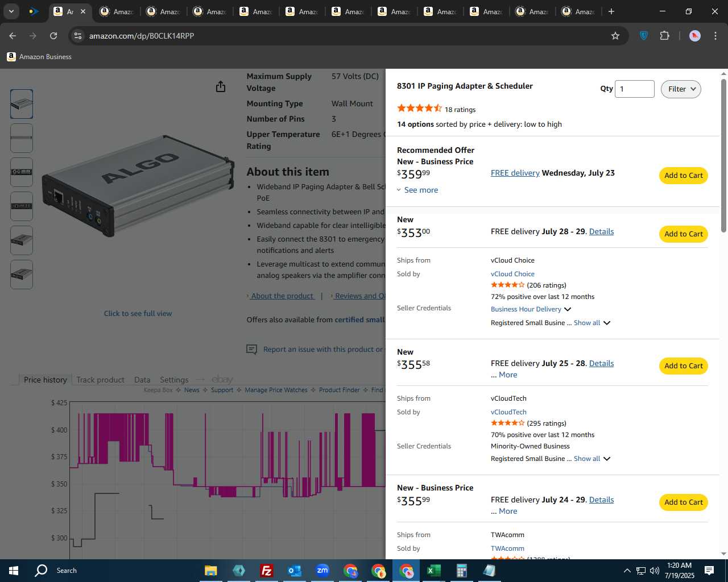Select the third product thumbnail
The height and width of the screenshot is (582, 728).
[22, 172]
